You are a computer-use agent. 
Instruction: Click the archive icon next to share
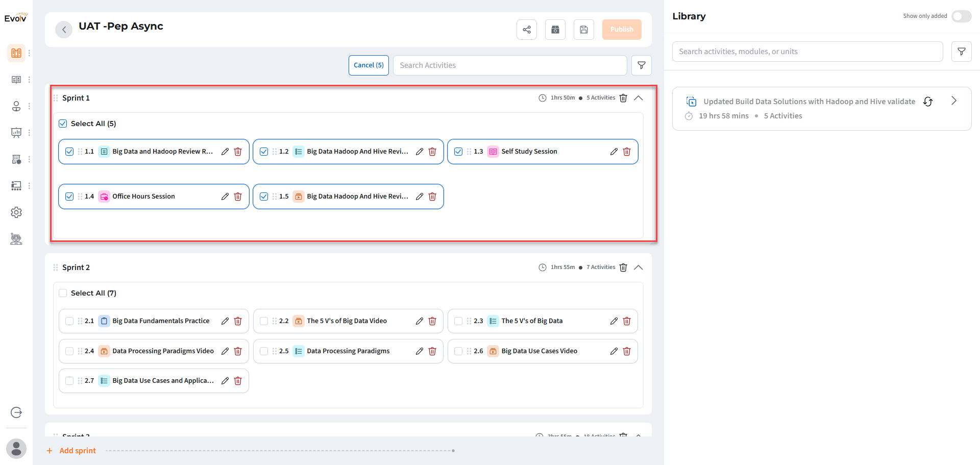click(x=555, y=30)
